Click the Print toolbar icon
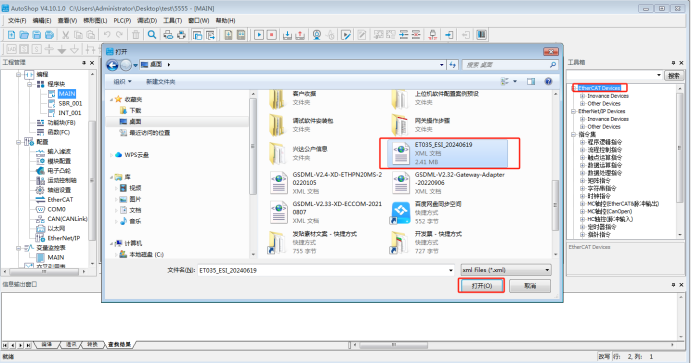 coord(181,35)
